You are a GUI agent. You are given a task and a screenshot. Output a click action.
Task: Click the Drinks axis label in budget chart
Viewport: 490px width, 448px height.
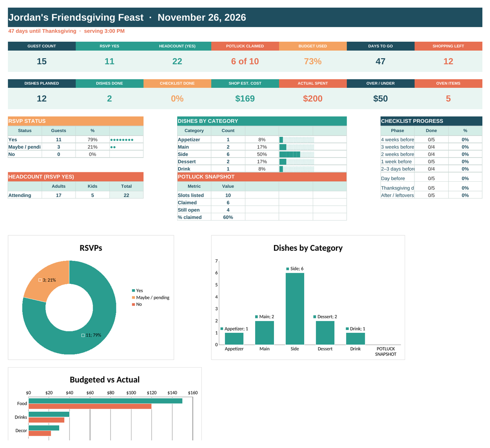[x=21, y=417]
